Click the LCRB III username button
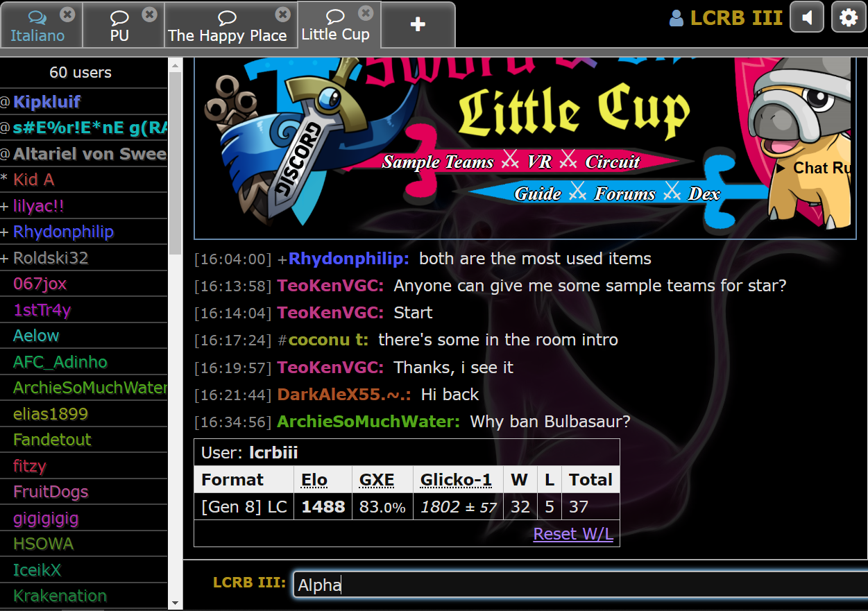Image resolution: width=868 pixels, height=611 pixels. point(726,18)
